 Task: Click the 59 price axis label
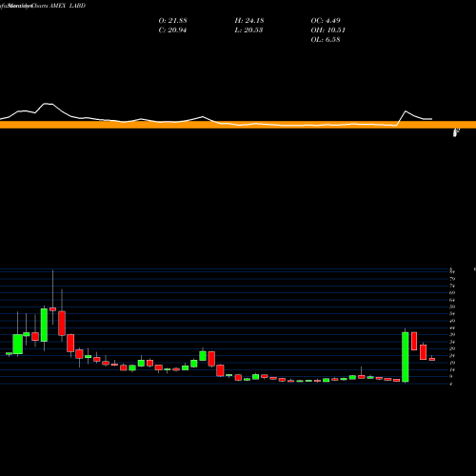(x=452, y=307)
